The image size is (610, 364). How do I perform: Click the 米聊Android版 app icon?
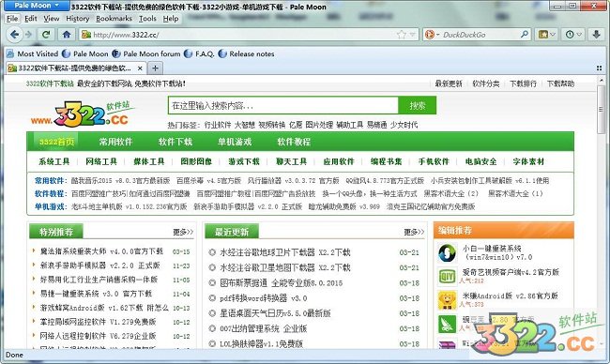(447, 300)
